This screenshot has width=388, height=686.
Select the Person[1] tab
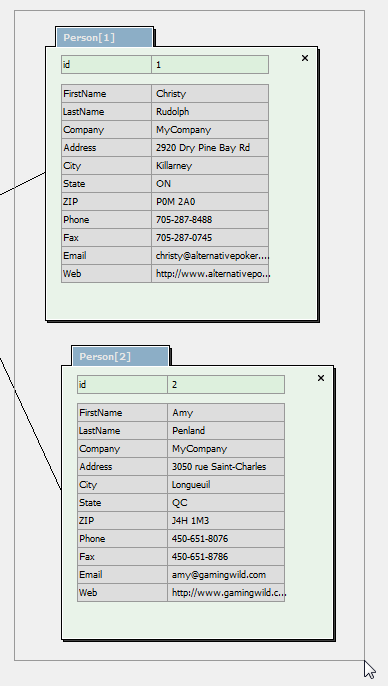pyautogui.click(x=105, y=38)
